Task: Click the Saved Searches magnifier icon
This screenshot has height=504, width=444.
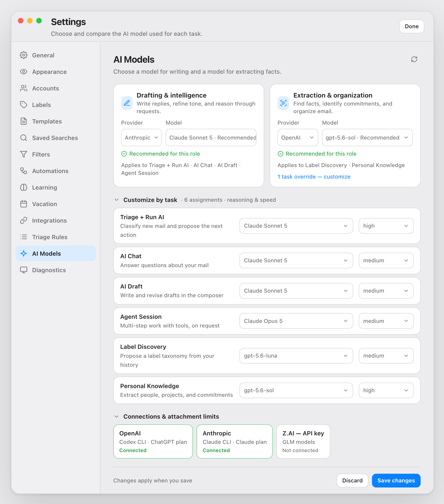Action: 24,138
